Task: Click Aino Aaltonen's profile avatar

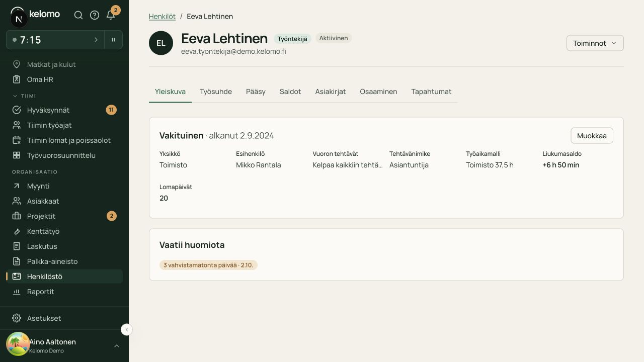Action: pos(18,344)
